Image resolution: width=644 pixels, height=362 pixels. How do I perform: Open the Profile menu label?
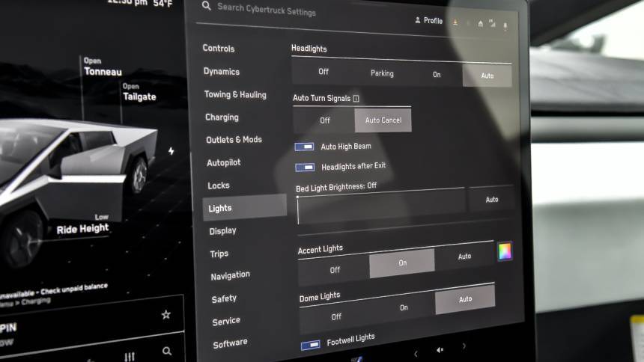click(433, 20)
